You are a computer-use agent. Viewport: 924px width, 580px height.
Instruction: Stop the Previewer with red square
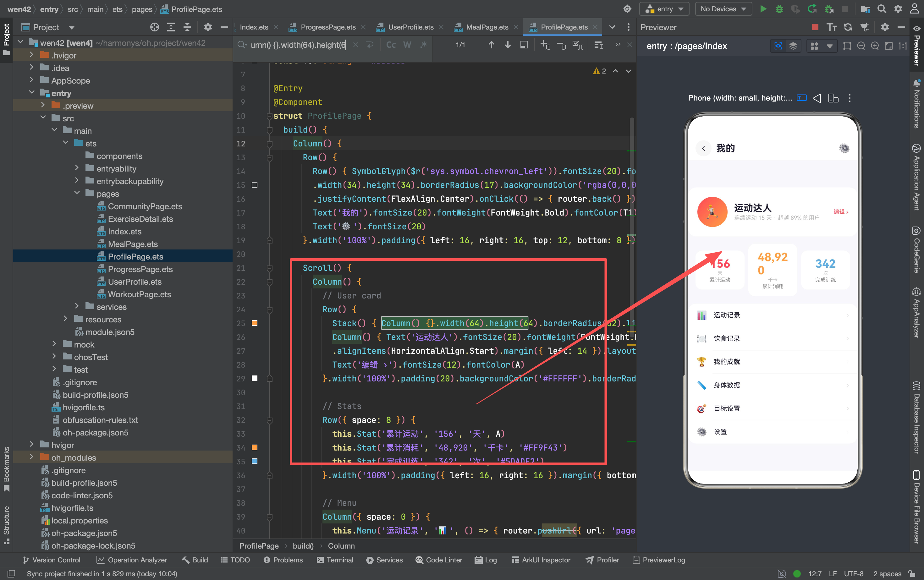pos(815,27)
